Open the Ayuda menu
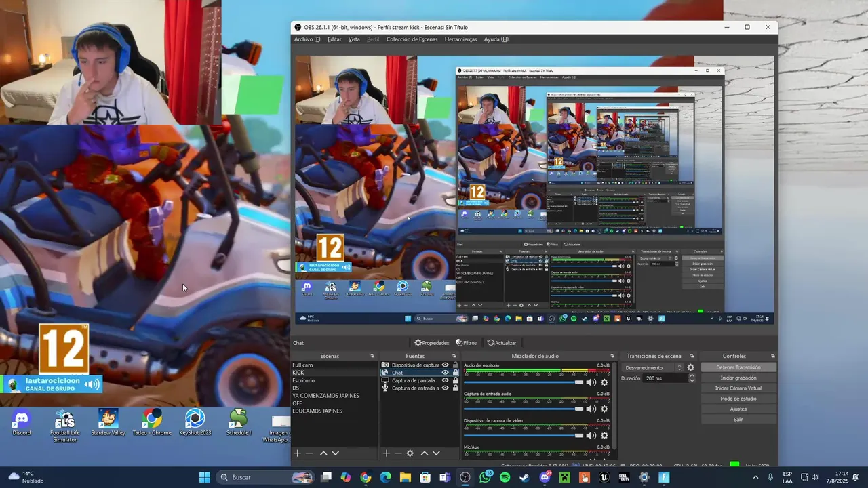Viewport: 868px width, 488px height. tap(496, 39)
